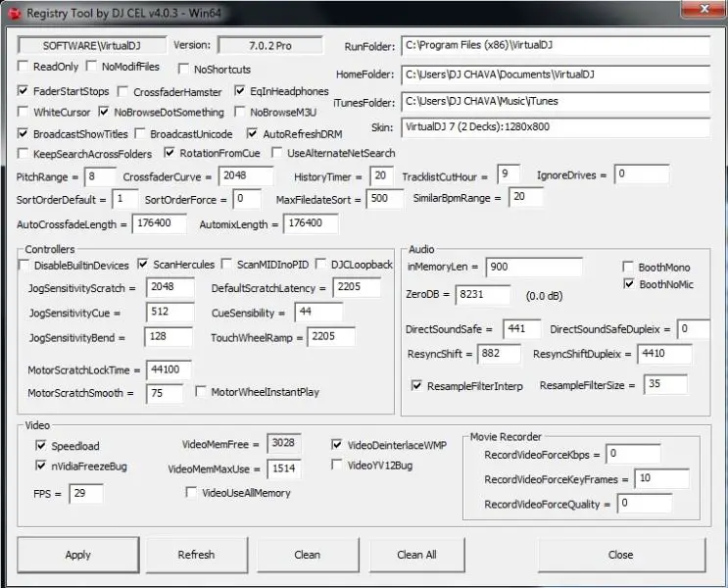728x588 pixels.
Task: Click the MotorScratchLockTime field
Action: click(169, 369)
